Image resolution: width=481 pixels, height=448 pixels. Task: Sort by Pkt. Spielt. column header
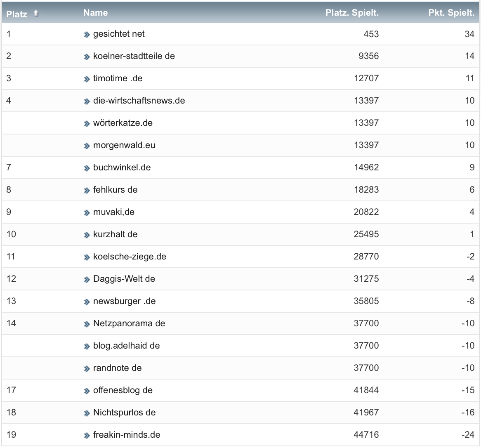451,12
